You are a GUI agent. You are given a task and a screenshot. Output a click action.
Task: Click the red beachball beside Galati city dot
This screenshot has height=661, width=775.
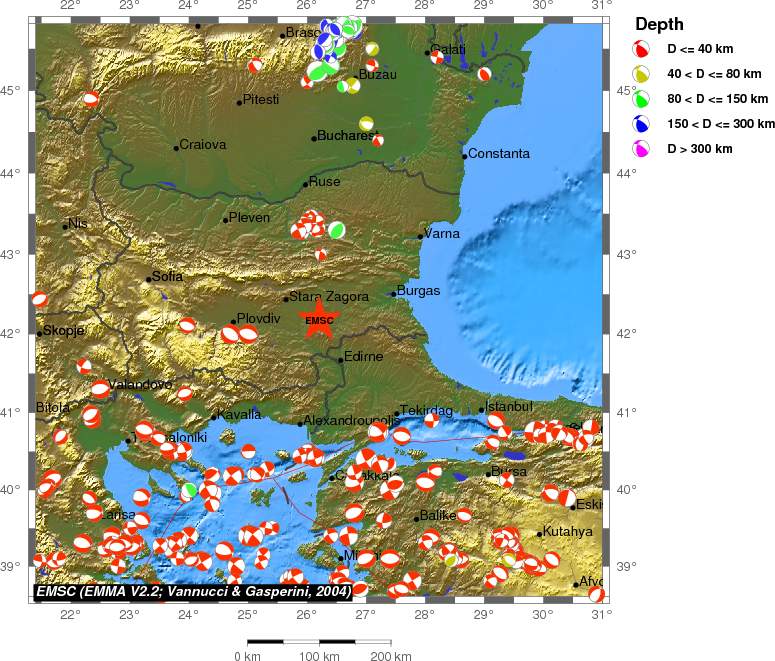click(437, 57)
